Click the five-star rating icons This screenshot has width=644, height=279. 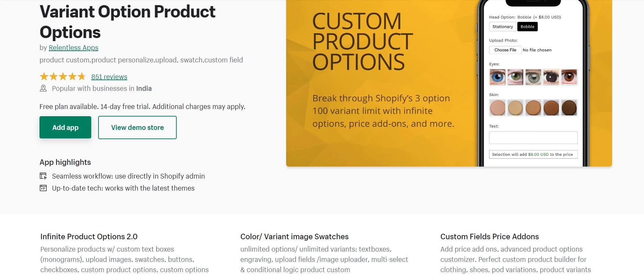click(x=63, y=76)
